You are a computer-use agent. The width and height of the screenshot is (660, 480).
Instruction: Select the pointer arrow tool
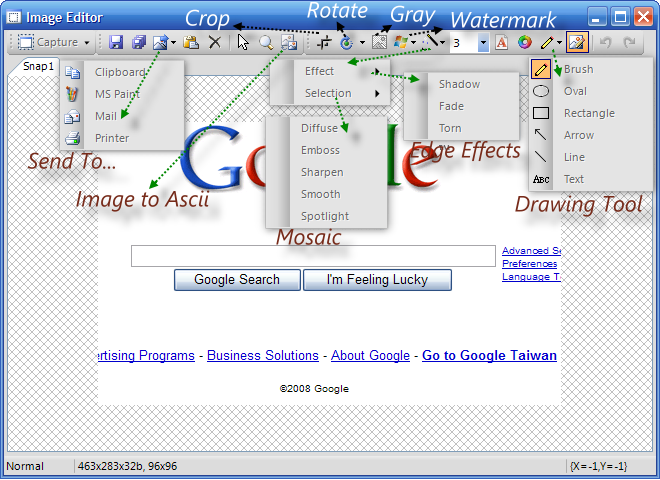[243, 43]
